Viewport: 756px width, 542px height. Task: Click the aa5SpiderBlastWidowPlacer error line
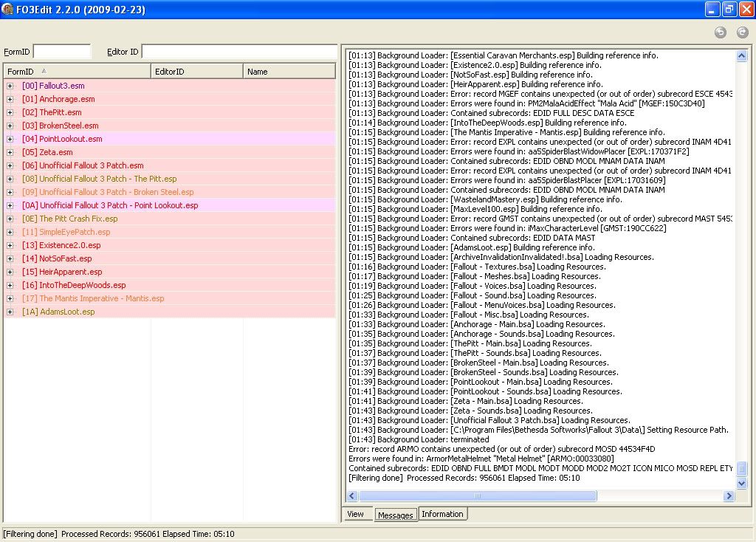(x=519, y=151)
